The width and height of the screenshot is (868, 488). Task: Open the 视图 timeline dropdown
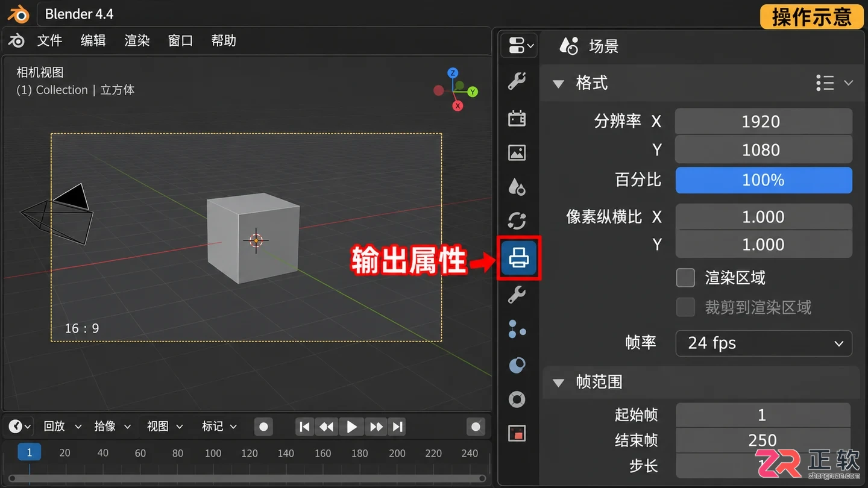click(x=165, y=427)
